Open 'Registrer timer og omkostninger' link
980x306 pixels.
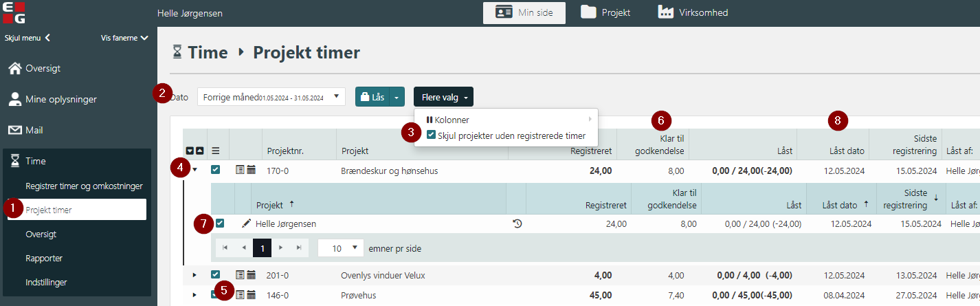pyautogui.click(x=84, y=186)
